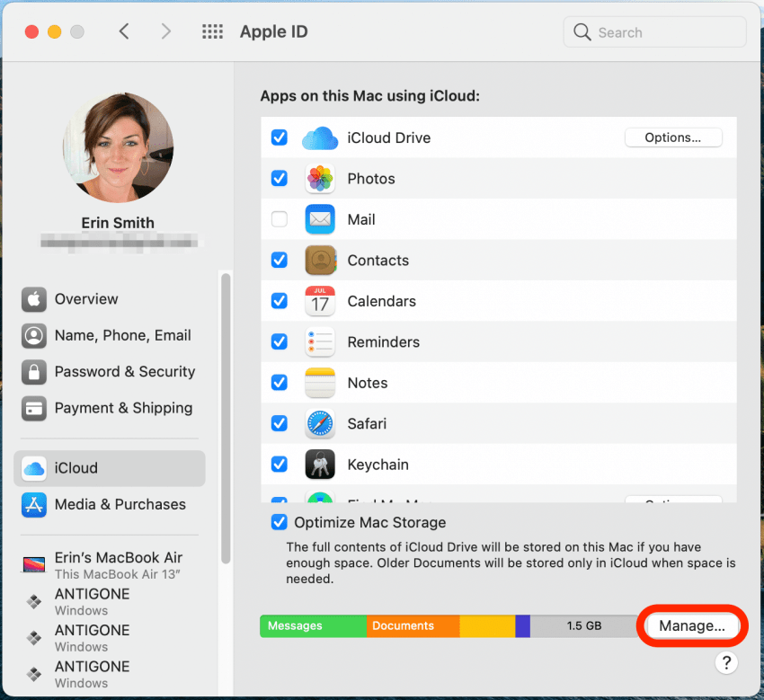Click the Search input field
This screenshot has width=764, height=700.
pyautogui.click(x=654, y=32)
